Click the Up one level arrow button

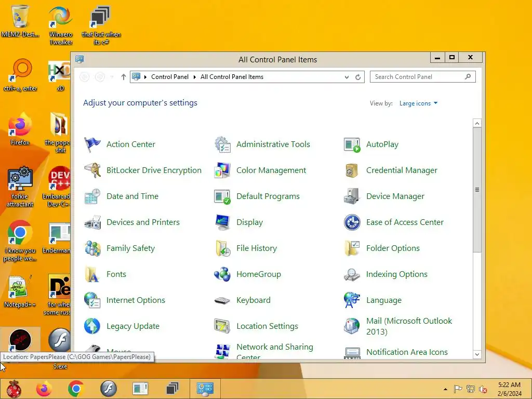pyautogui.click(x=124, y=77)
